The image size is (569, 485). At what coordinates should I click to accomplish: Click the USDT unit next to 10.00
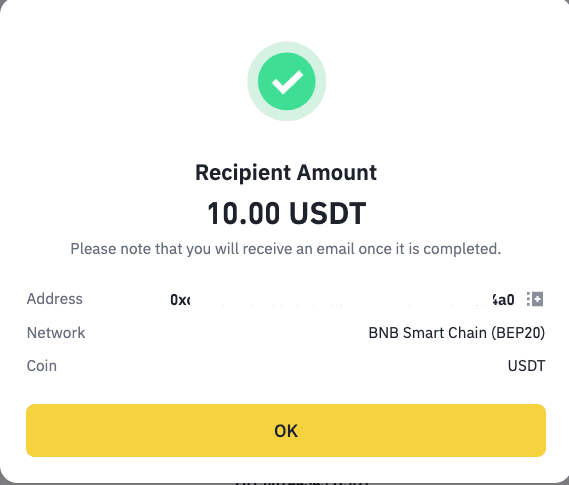click(x=328, y=213)
